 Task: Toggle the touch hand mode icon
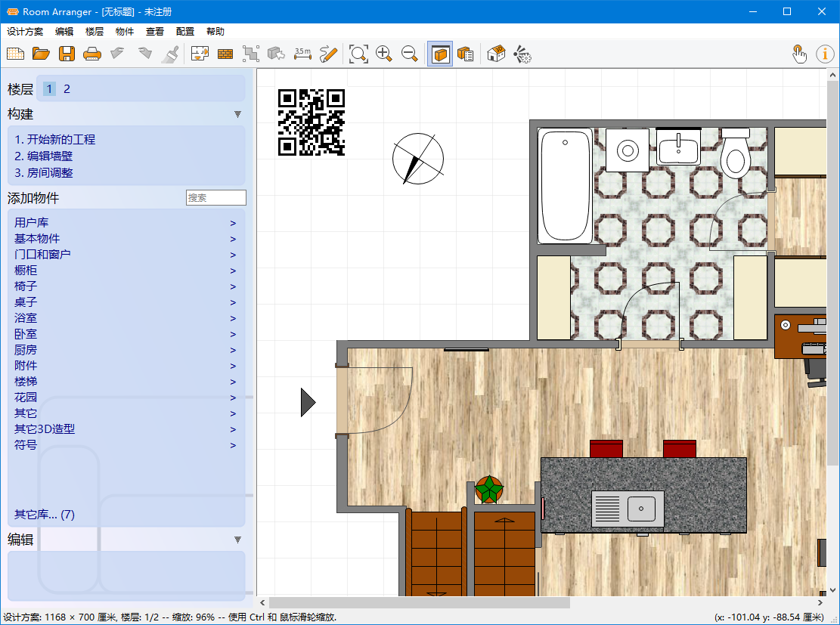pyautogui.click(x=799, y=54)
